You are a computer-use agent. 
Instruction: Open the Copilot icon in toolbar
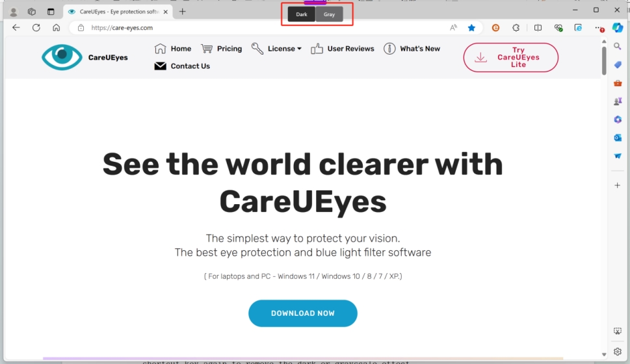[618, 28]
